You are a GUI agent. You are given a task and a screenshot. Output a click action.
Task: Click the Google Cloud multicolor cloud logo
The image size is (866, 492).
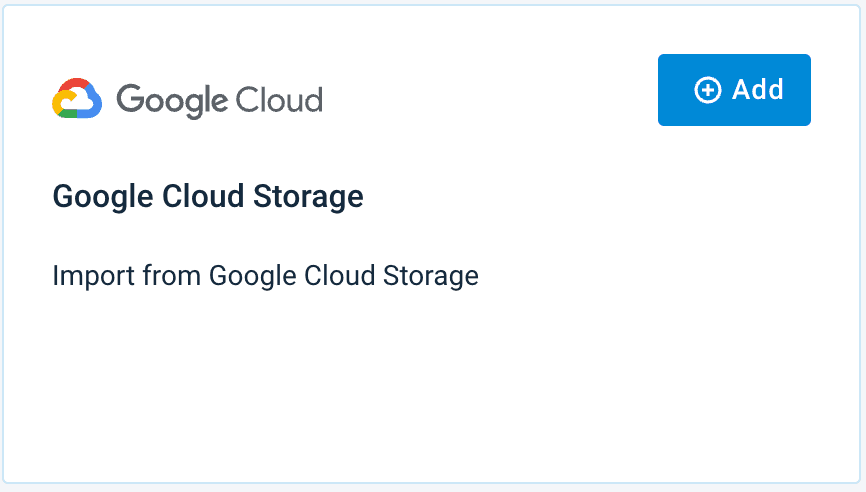(x=77, y=99)
